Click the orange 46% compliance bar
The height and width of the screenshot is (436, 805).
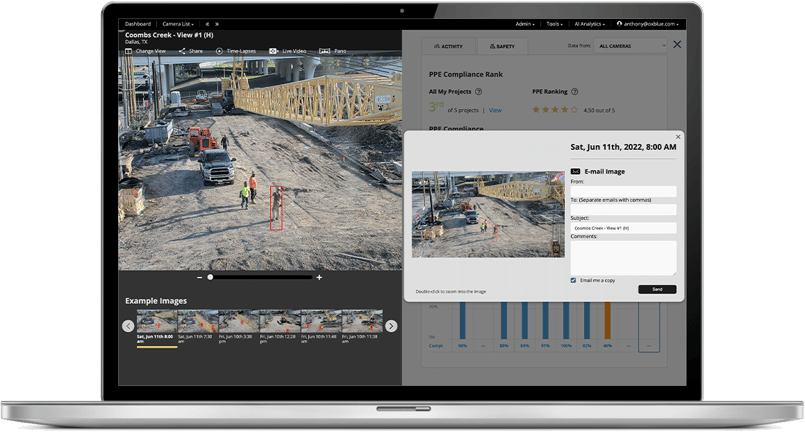607,320
